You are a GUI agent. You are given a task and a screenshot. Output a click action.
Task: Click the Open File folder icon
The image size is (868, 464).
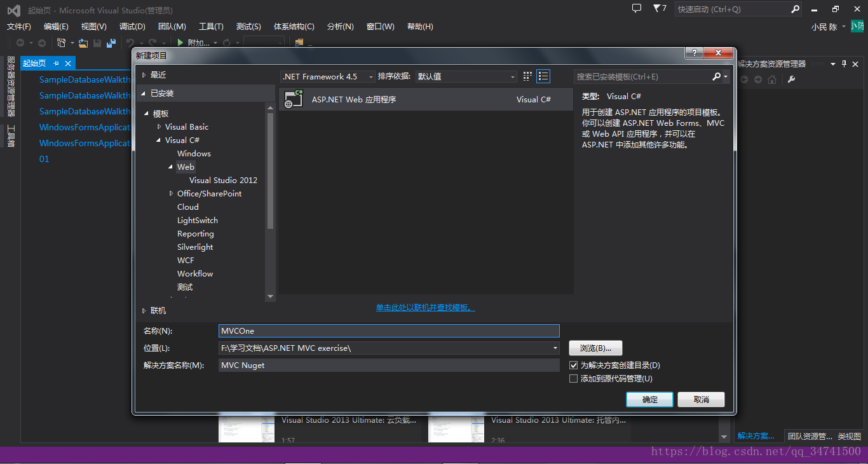83,43
